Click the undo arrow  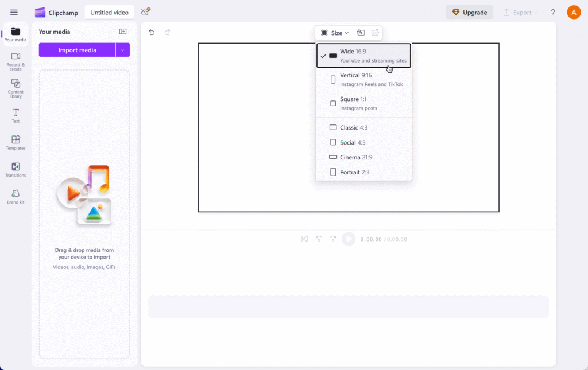coord(152,32)
